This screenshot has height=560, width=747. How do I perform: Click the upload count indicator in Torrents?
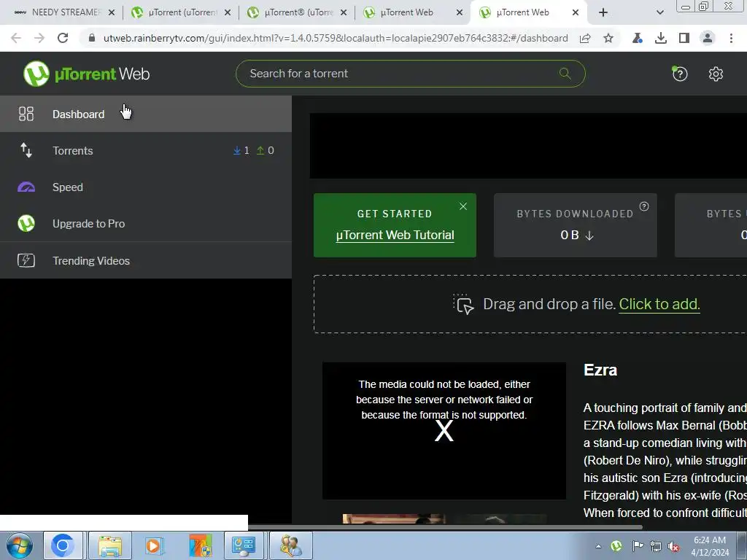click(x=266, y=150)
